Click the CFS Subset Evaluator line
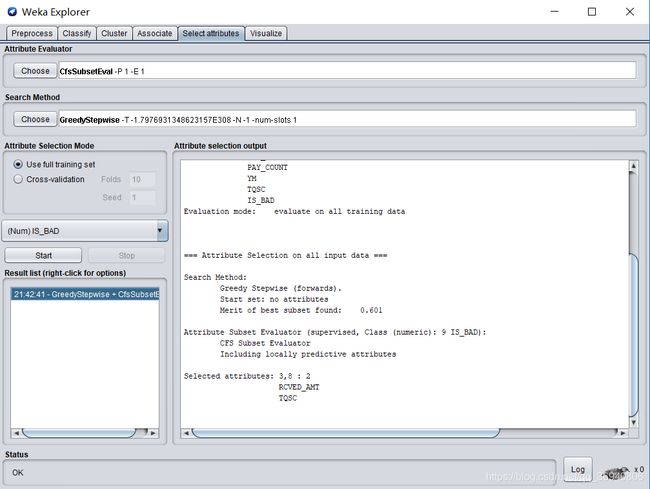The image size is (650, 489). pos(265,343)
